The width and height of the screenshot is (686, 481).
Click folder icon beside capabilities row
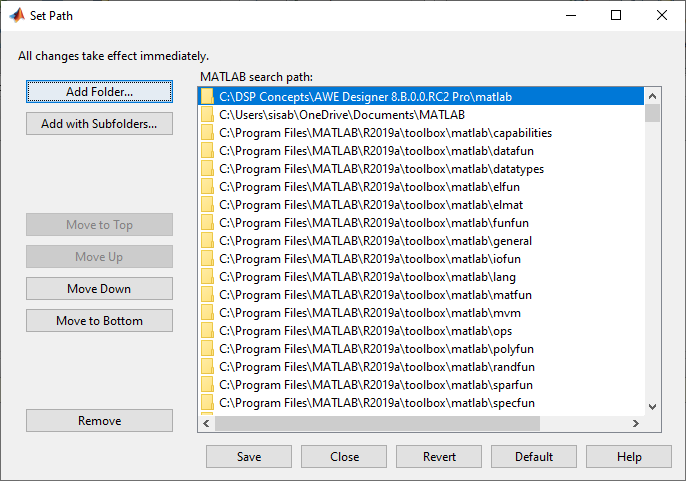[x=207, y=132]
